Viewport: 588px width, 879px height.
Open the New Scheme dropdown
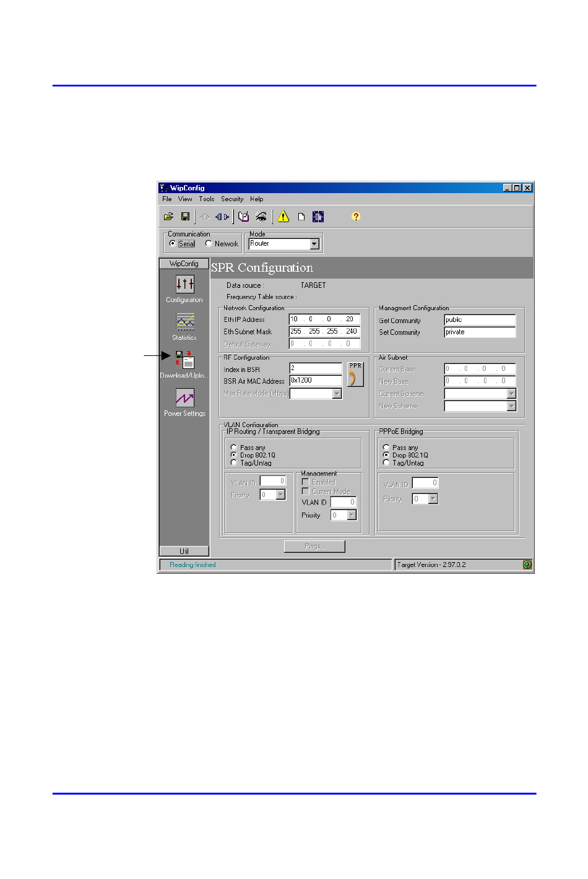(x=511, y=406)
